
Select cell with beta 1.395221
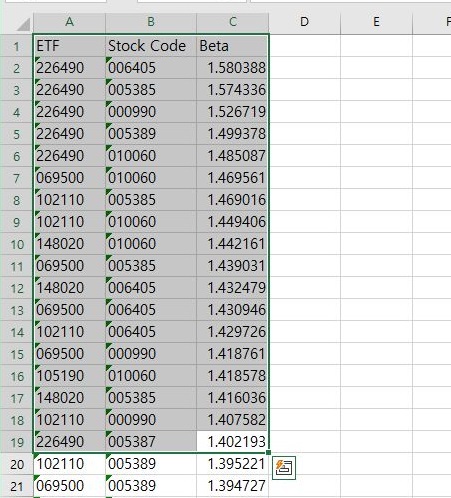[x=233, y=464]
